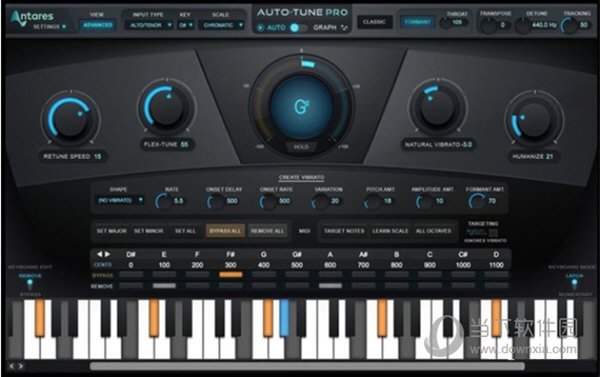The image size is (600, 377).
Task: Shift note columns right with right arrow
Action: 108,254
